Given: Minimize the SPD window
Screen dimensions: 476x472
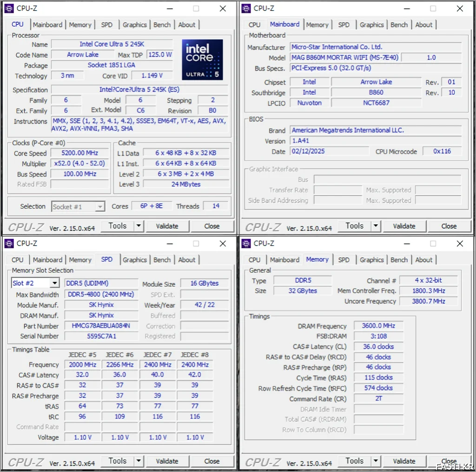Looking at the screenshot, I should pyautogui.click(x=170, y=243).
